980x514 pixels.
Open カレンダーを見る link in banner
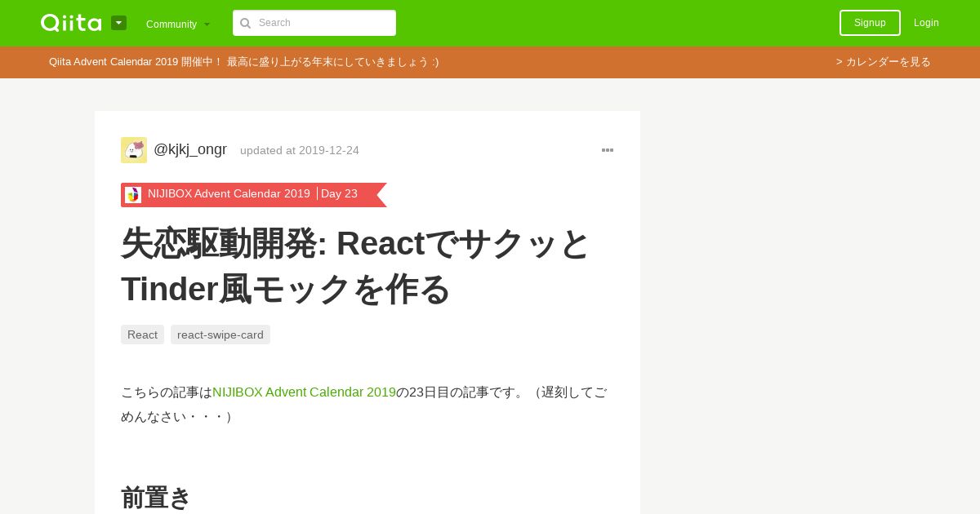883,62
